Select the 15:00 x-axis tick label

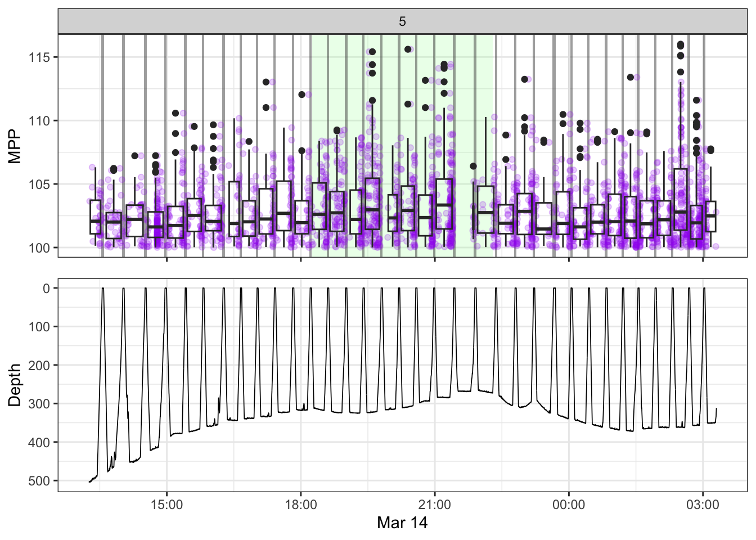click(166, 505)
